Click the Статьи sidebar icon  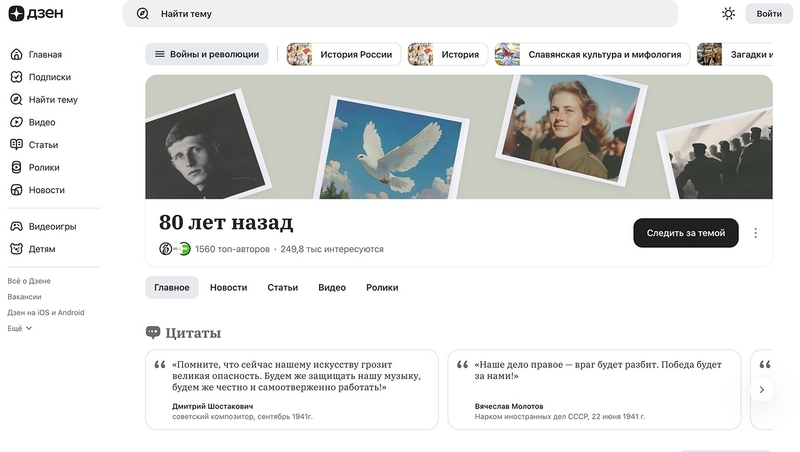(17, 145)
